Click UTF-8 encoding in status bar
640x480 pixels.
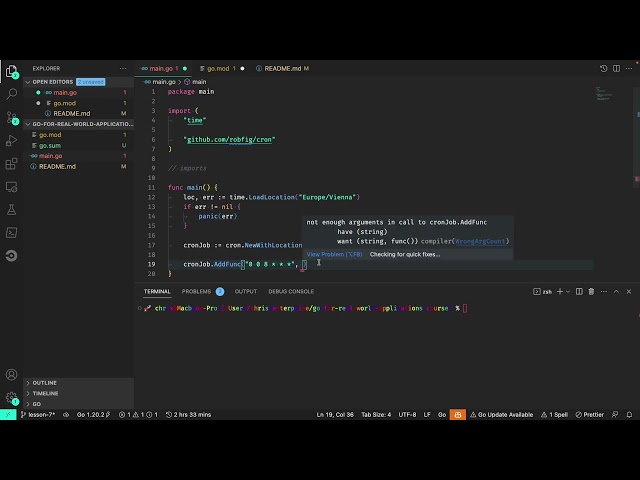point(407,415)
